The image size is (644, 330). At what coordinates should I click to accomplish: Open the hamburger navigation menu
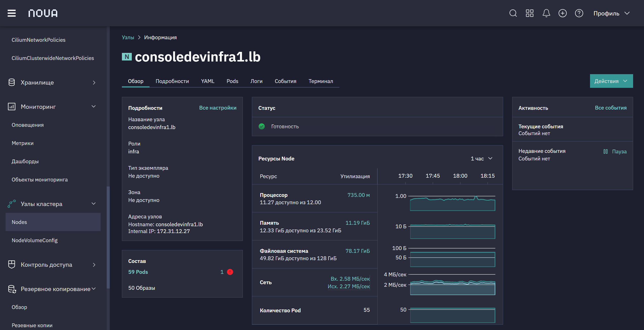12,13
